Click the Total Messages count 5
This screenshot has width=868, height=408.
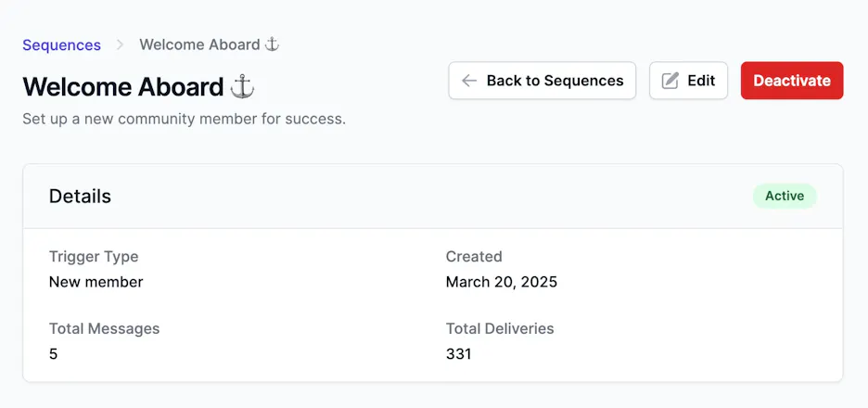coord(53,354)
